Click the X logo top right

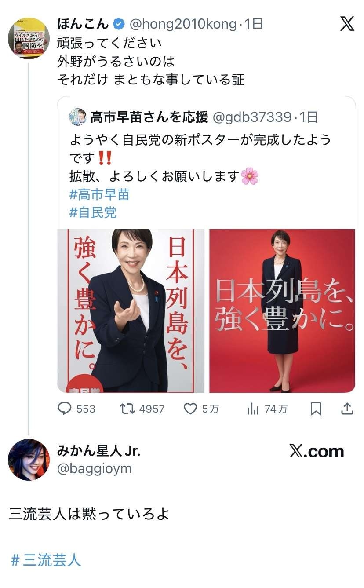(x=347, y=24)
